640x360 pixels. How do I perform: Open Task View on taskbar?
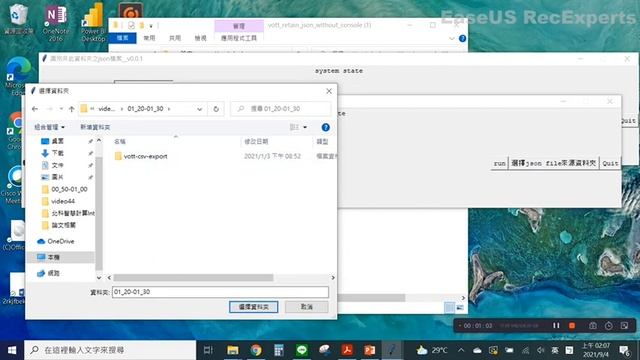(208, 350)
